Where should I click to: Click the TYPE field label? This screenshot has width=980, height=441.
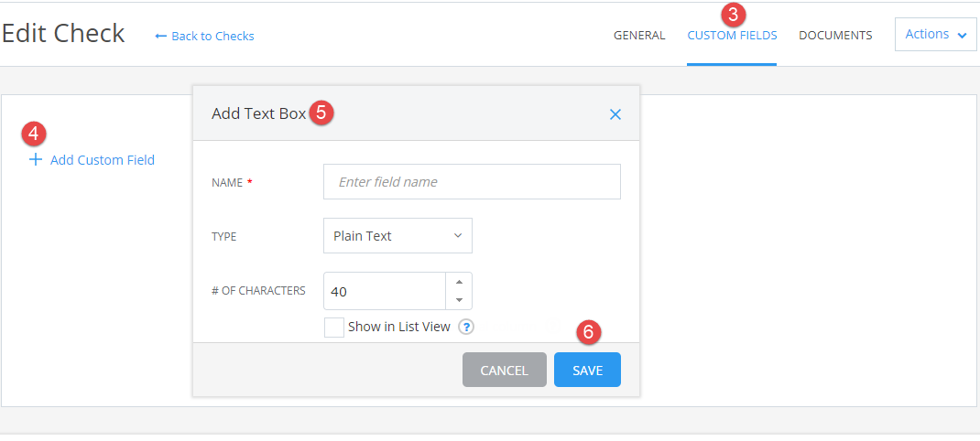pos(224,236)
